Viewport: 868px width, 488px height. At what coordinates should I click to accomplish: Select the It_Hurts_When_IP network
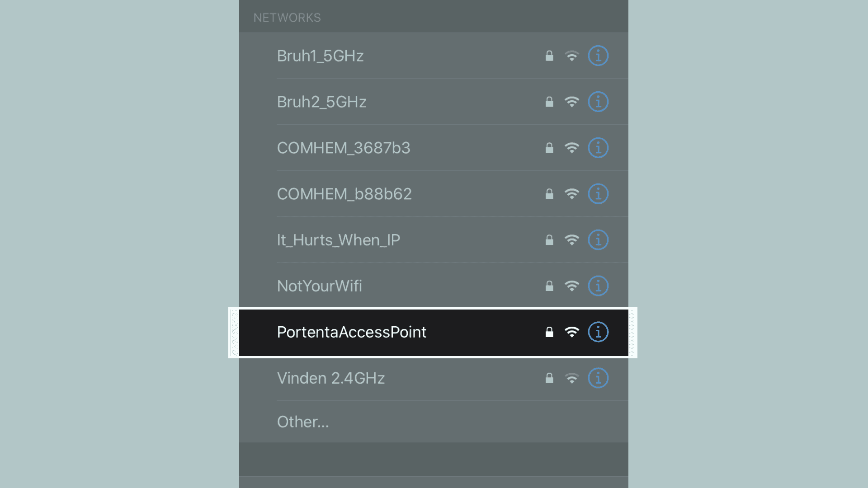[338, 240]
